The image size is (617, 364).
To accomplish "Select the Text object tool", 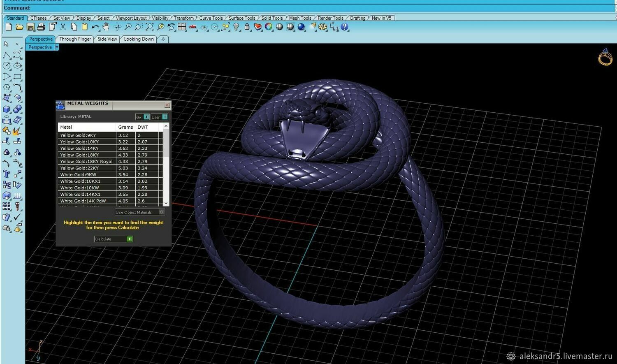I will [7, 174].
